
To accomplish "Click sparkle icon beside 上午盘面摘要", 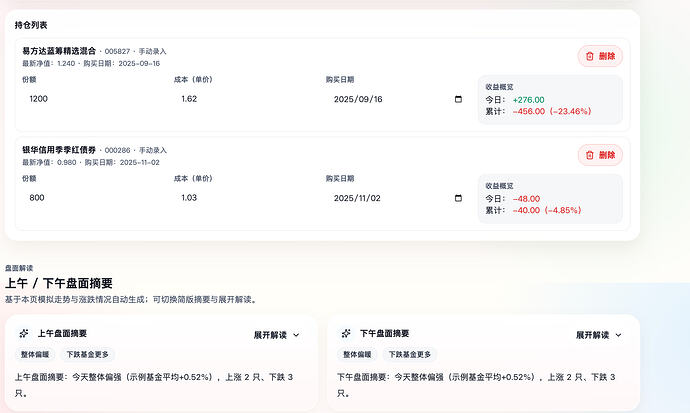I will click(24, 334).
